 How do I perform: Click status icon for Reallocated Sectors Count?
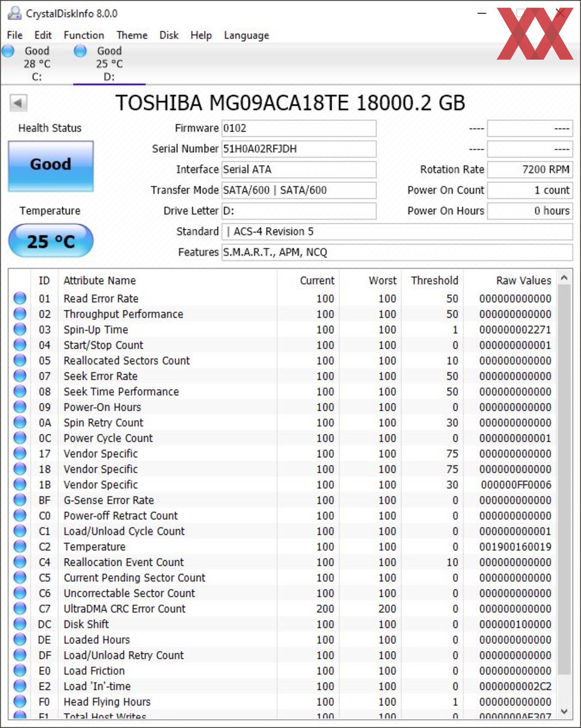click(x=20, y=360)
